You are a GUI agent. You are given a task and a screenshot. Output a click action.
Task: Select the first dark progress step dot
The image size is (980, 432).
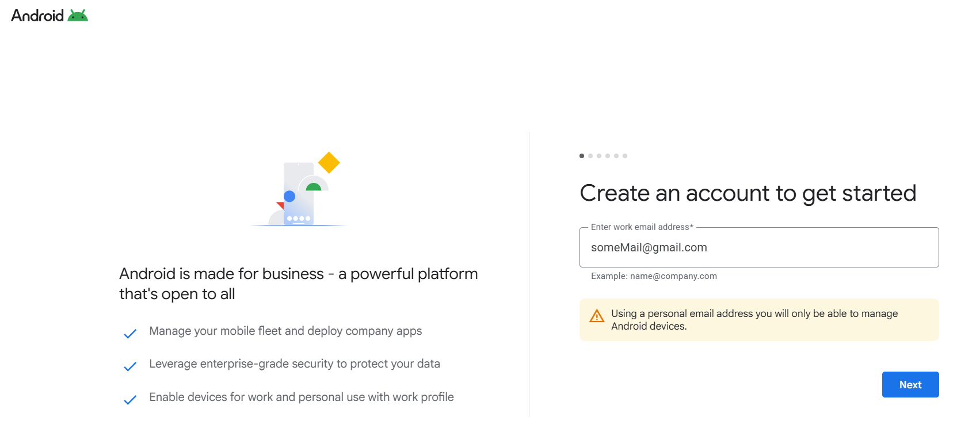(582, 156)
